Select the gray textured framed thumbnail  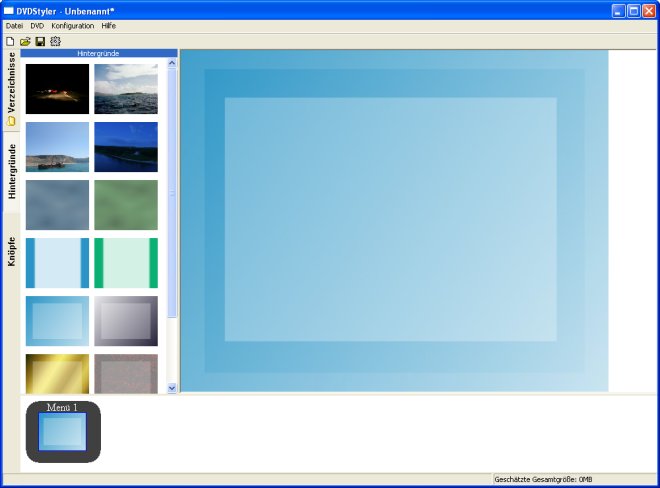[126, 374]
